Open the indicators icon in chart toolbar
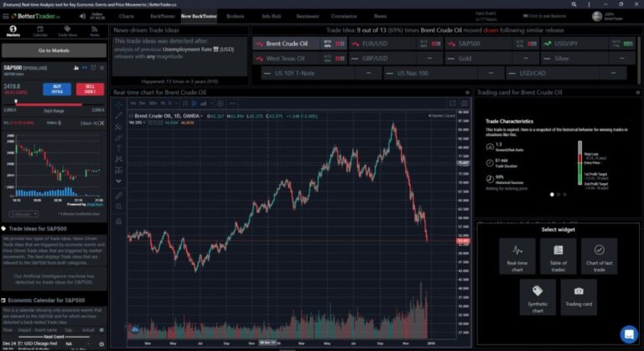Screen dimensions: 644x351 coord(232,103)
